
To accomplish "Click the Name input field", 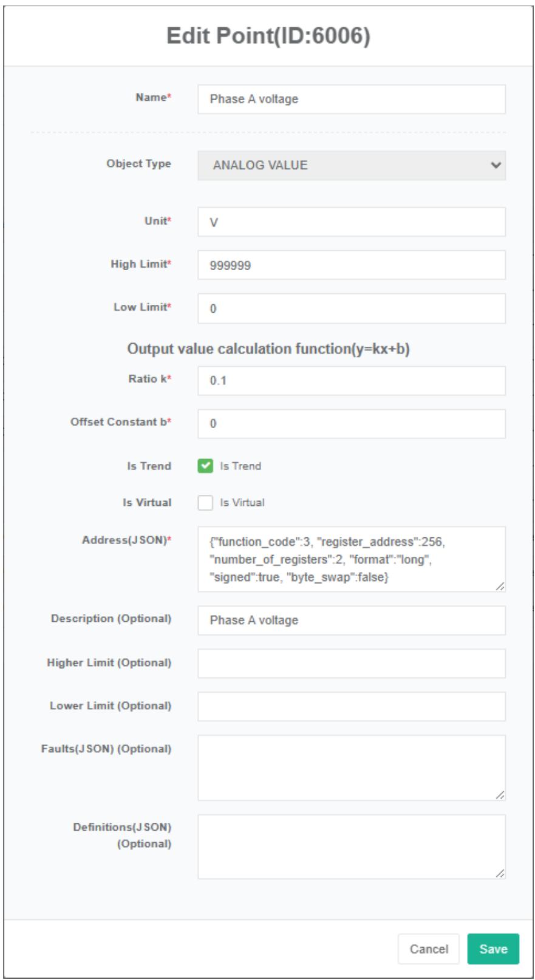I will pyautogui.click(x=351, y=99).
